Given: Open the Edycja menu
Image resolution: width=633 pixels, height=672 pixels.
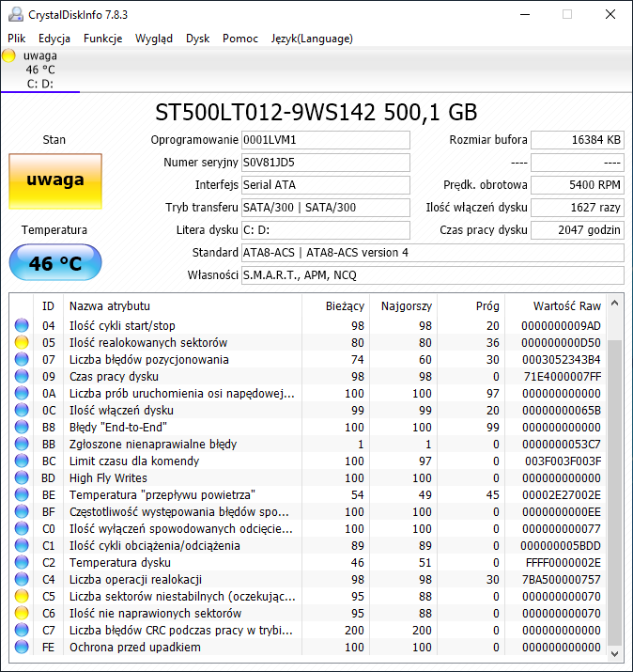Looking at the screenshot, I should (x=54, y=39).
